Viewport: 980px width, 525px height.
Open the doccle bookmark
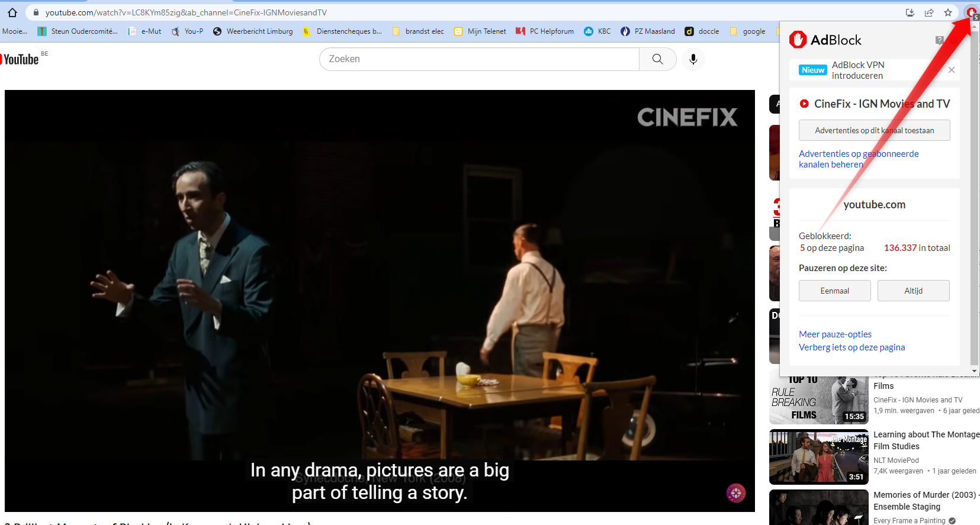[702, 31]
